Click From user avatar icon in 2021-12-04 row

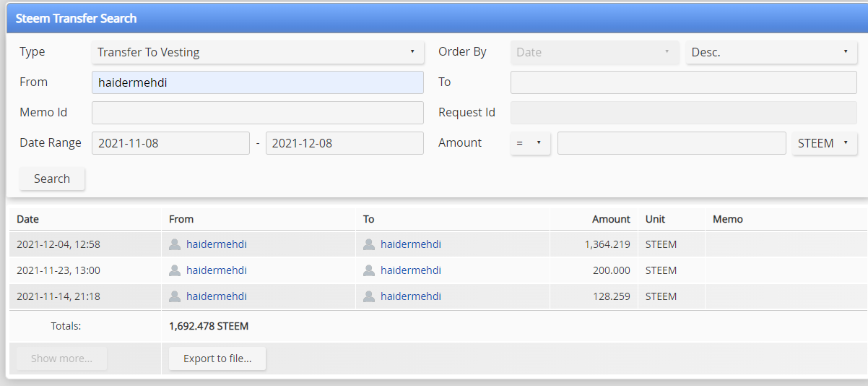click(175, 244)
